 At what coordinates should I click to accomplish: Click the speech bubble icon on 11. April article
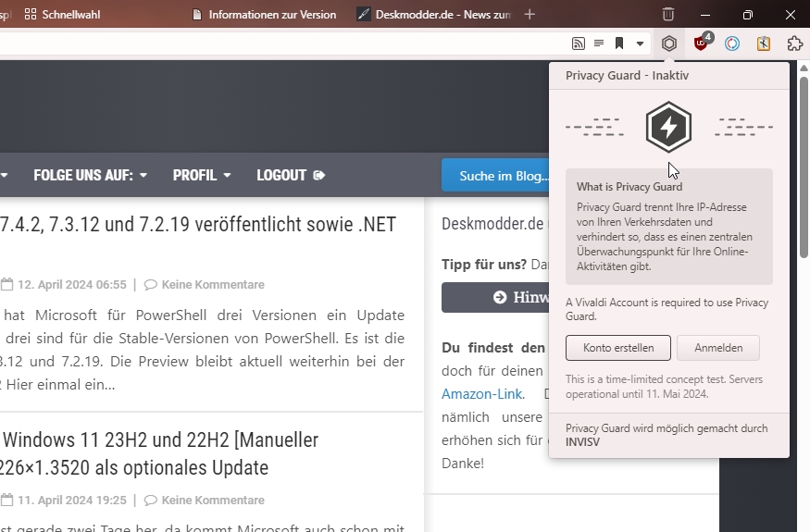pyautogui.click(x=150, y=500)
